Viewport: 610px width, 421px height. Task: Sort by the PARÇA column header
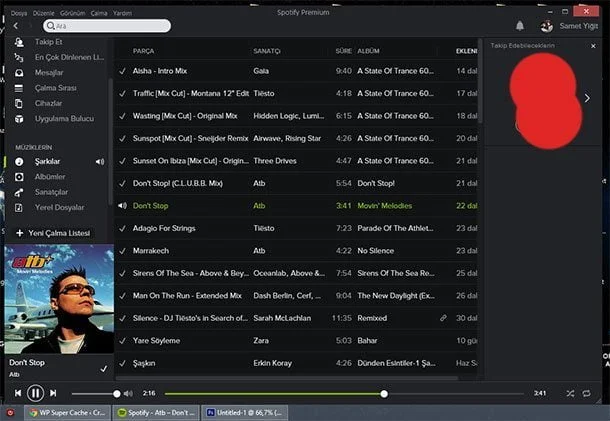pos(143,51)
